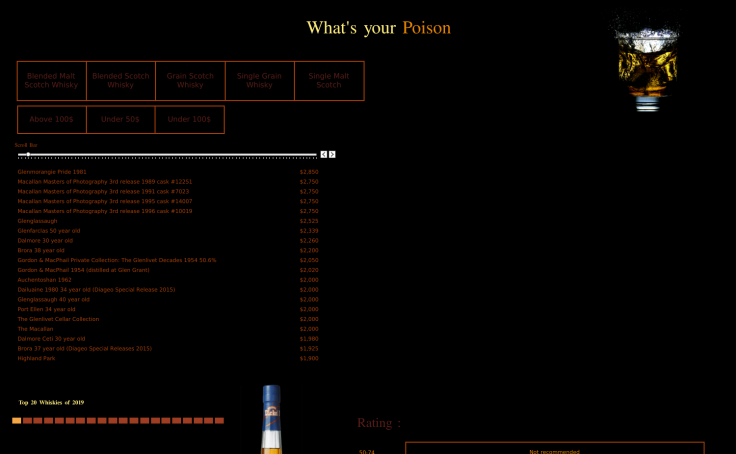Filter by Blended Scotch Whisky

click(x=121, y=81)
